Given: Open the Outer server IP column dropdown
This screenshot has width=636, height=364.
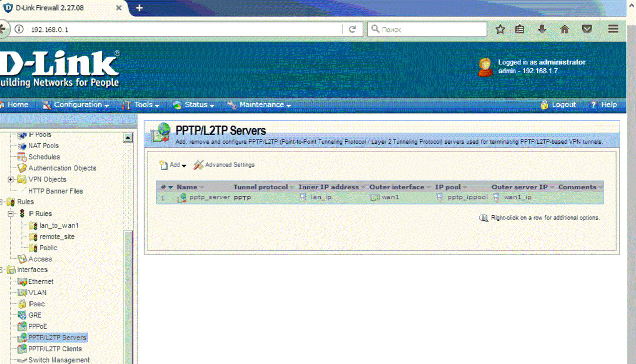Looking at the screenshot, I should tap(552, 187).
